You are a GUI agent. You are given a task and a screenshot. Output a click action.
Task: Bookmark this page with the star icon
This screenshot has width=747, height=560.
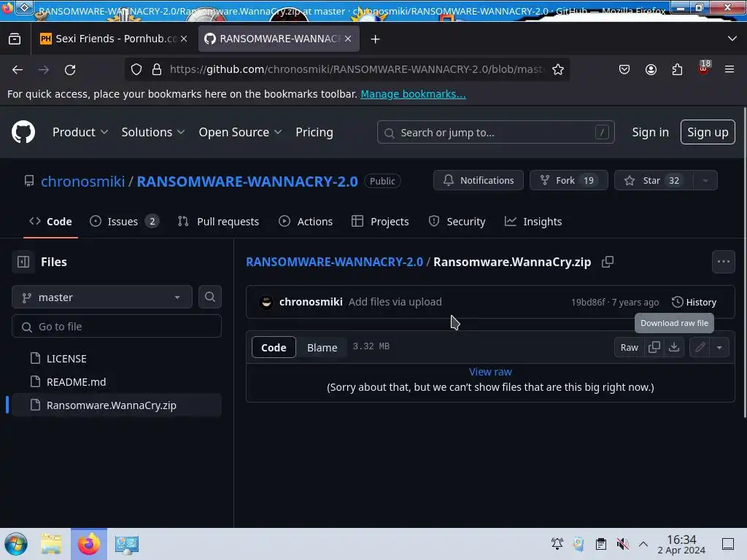558,69
